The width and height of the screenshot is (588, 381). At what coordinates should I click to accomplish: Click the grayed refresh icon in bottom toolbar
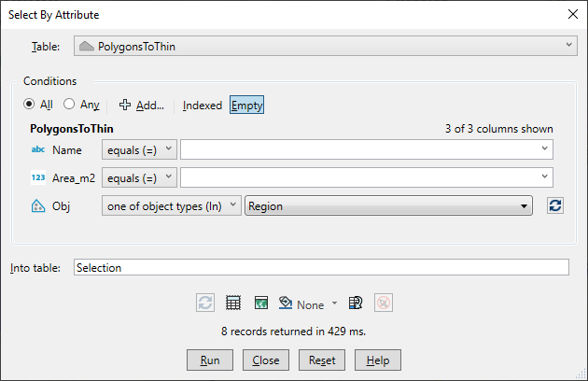(205, 303)
